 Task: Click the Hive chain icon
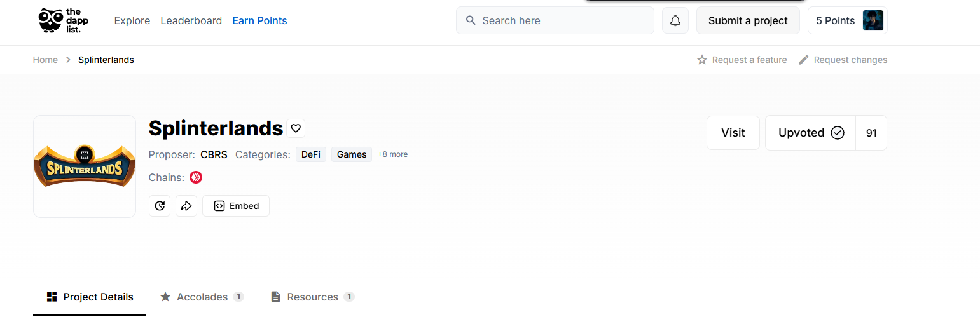coord(196,177)
